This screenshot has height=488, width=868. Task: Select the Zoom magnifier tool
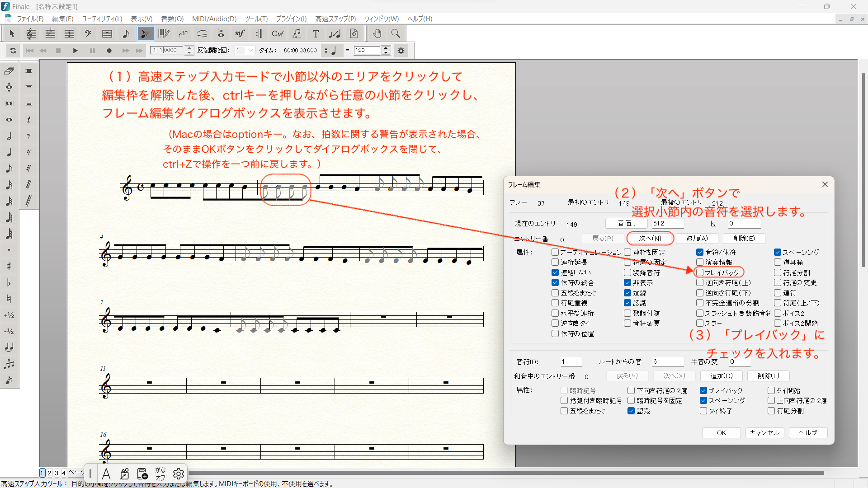point(396,33)
